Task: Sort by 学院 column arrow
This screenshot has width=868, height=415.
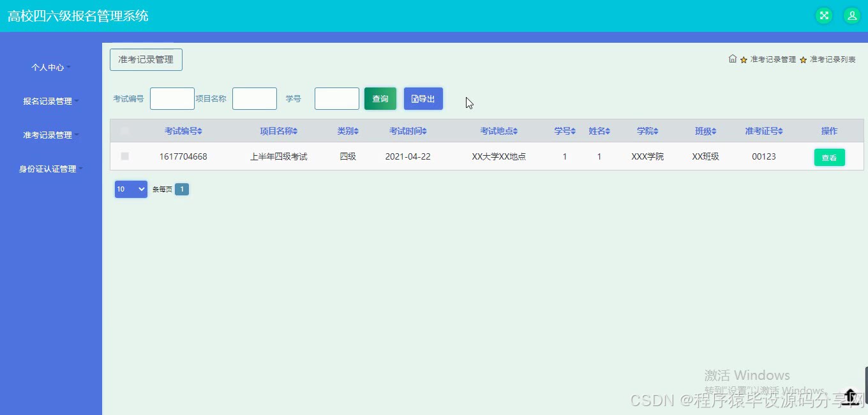Action: (655, 131)
